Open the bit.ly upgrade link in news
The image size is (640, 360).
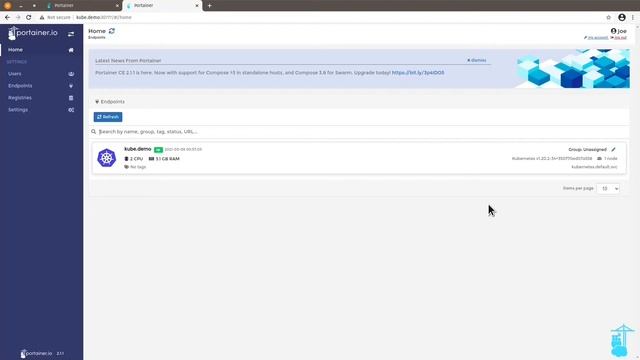tap(418, 73)
